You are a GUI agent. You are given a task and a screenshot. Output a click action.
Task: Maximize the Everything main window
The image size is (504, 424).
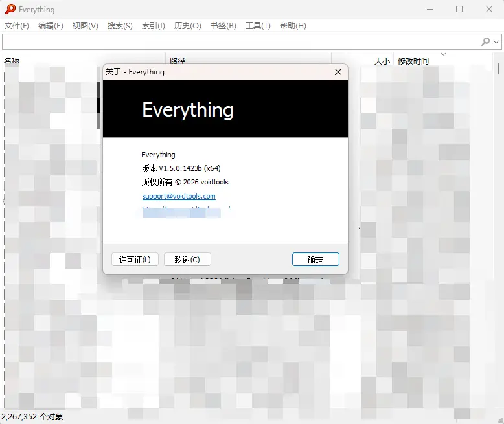tap(459, 9)
